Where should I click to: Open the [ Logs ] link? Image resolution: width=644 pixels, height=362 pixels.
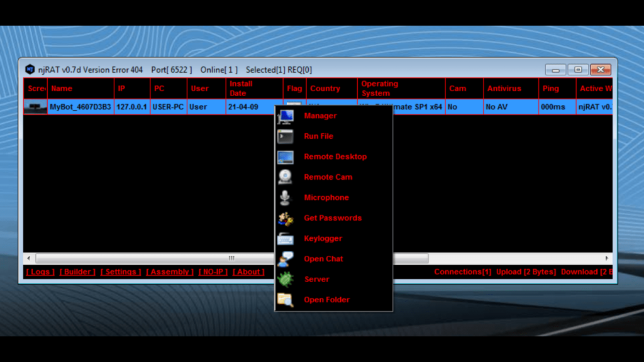coord(40,271)
